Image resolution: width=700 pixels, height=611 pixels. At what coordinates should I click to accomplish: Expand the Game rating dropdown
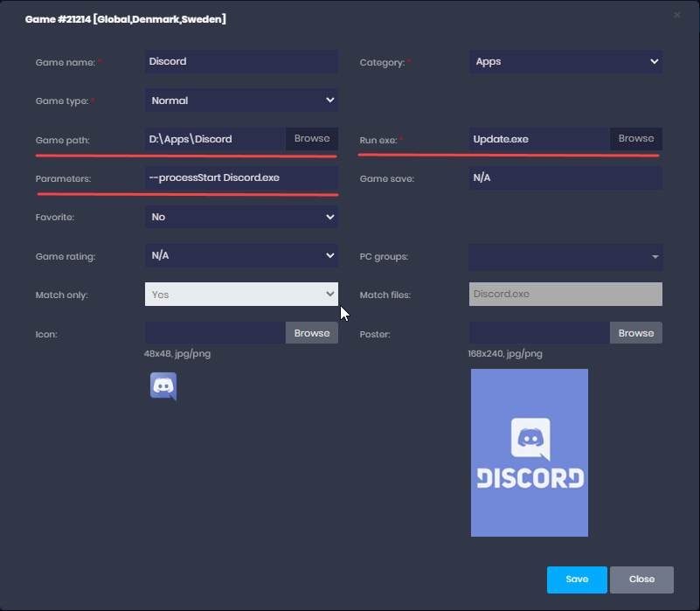(241, 256)
